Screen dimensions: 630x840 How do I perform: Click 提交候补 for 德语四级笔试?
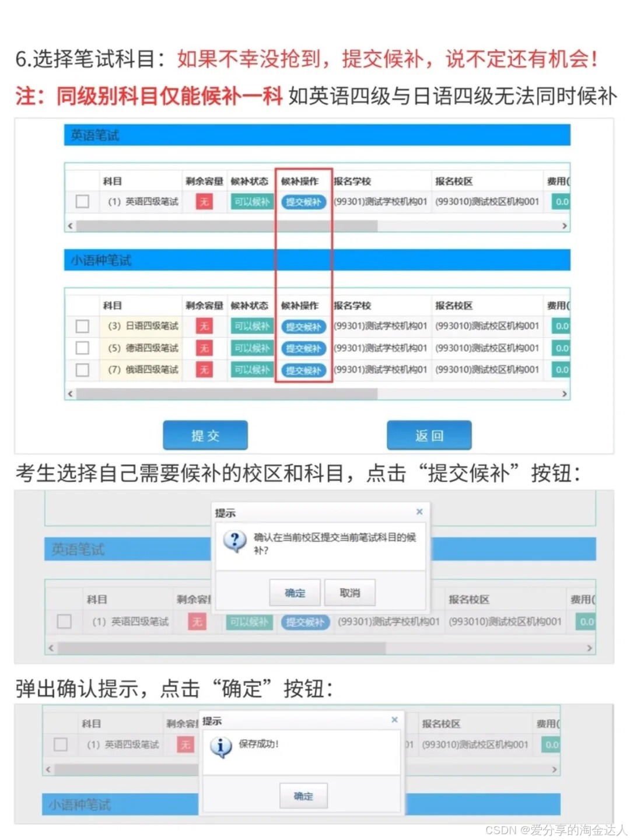(303, 348)
